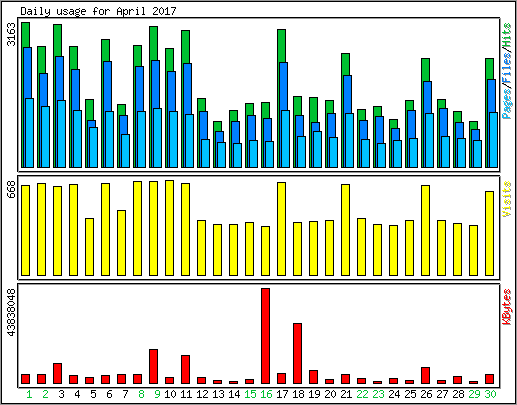Viewport: 517px width, 405px height.
Task: Click day label 11 on the x-axis
Action: coord(186,394)
